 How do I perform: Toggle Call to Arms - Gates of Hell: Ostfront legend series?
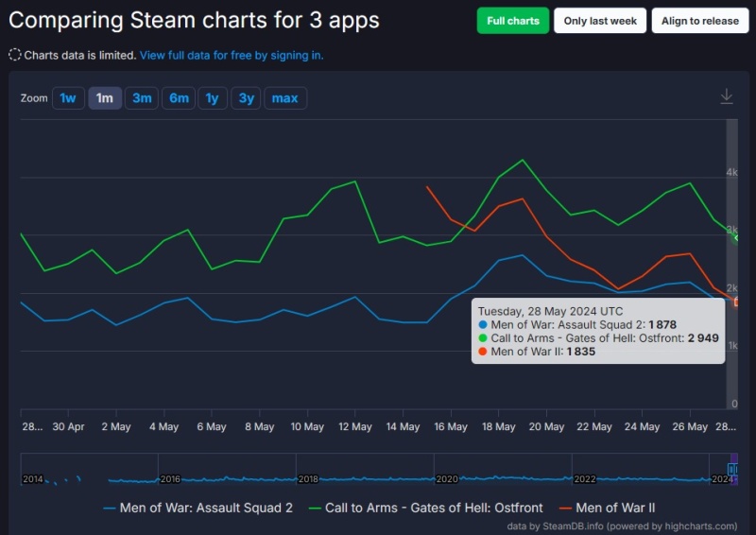point(426,508)
